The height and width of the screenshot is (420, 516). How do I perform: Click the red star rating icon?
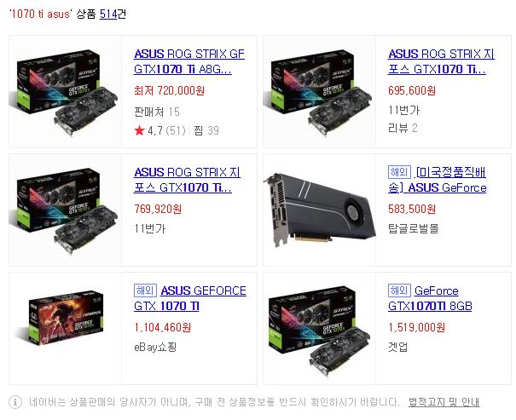click(x=139, y=130)
